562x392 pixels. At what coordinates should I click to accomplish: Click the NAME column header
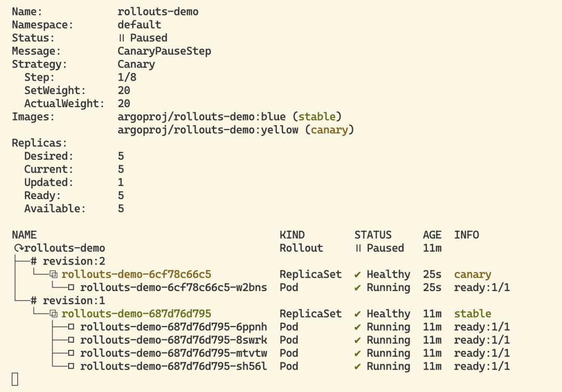coord(24,235)
